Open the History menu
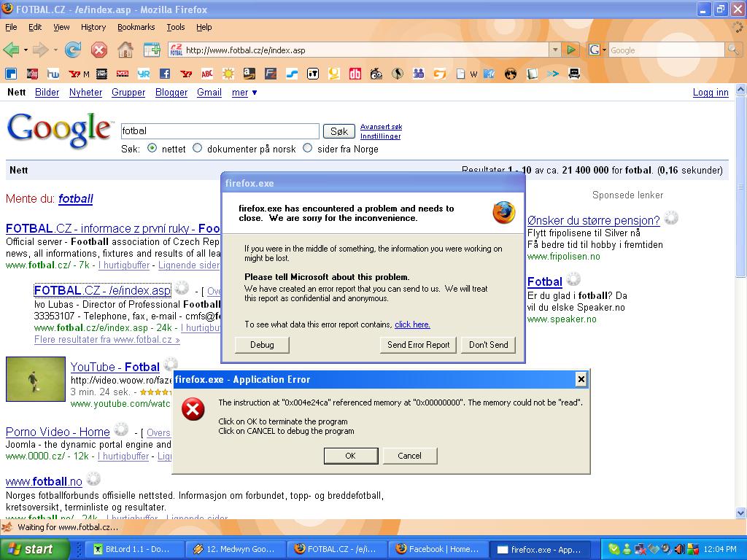Screen dimensions: 747x560 click(x=93, y=27)
